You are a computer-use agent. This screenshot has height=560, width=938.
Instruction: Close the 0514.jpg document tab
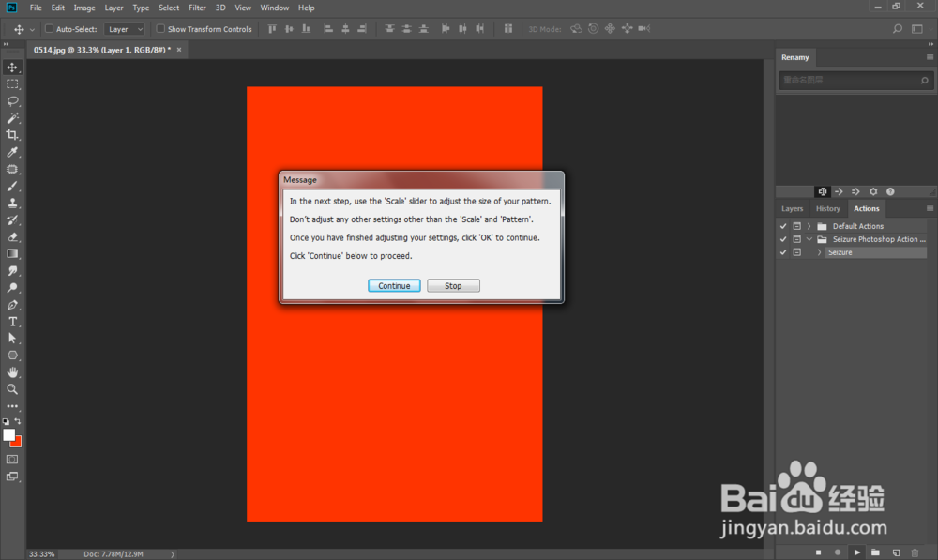coord(179,50)
